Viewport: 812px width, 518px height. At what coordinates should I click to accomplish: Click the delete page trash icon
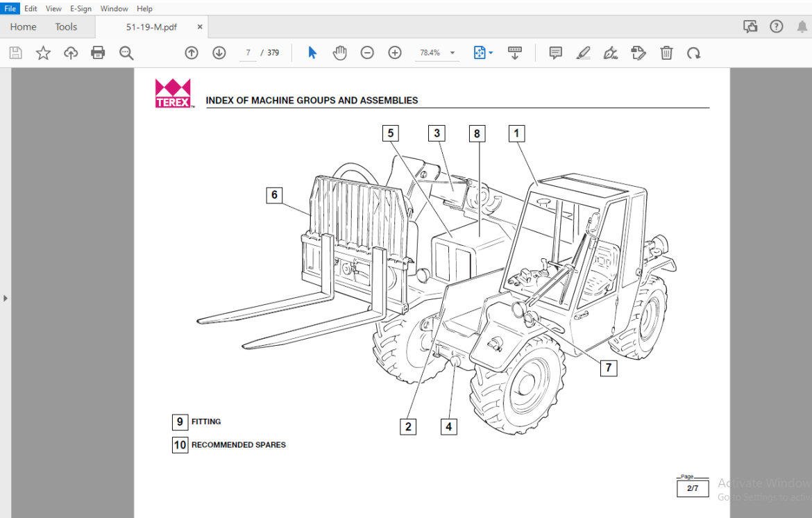coord(666,53)
